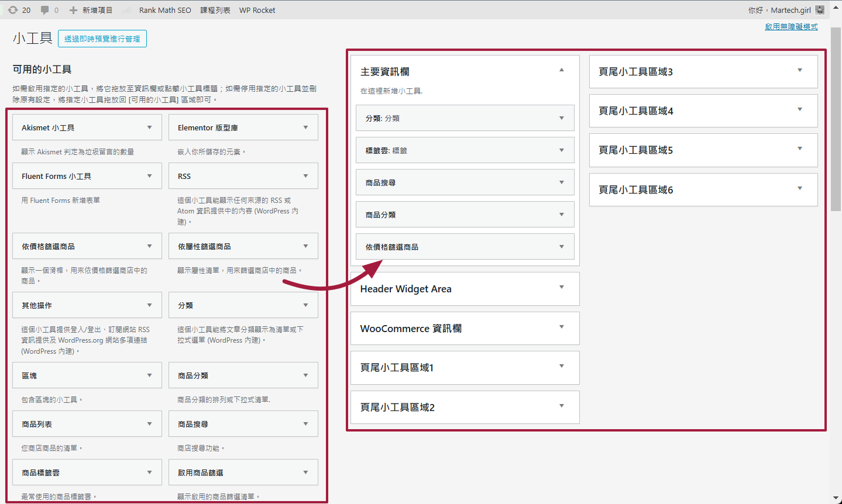Expand the Elementor 版型庫 widget
The width and height of the screenshot is (842, 504).
point(305,127)
